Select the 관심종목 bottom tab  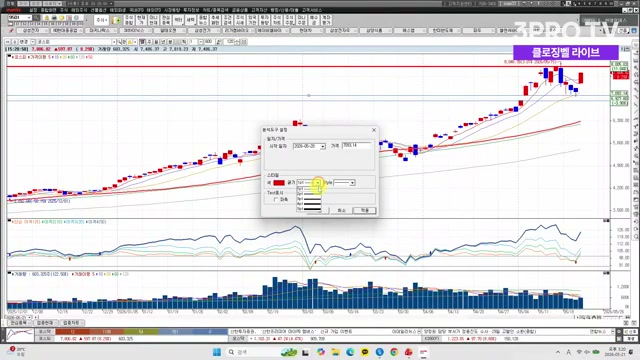pos(19,323)
